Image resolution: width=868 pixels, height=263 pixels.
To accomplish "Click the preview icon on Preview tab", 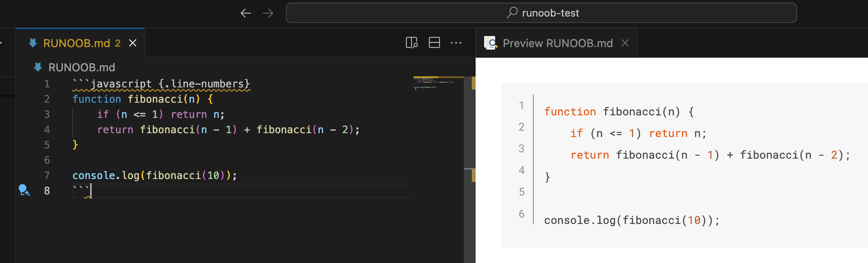I will 490,43.
